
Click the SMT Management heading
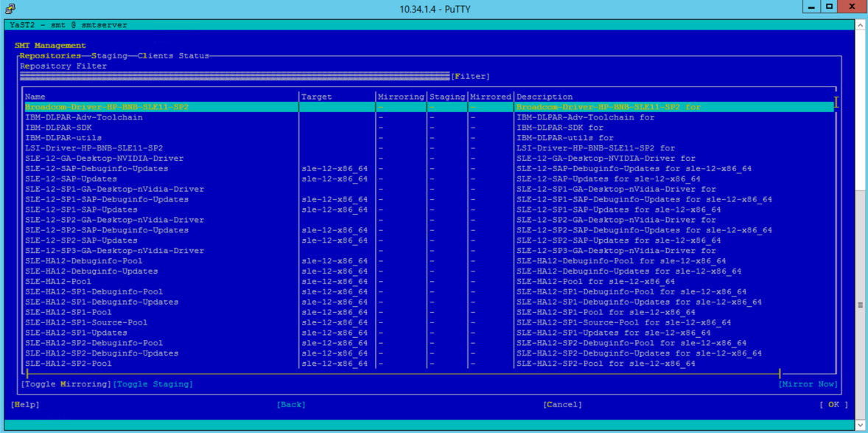[50, 46]
